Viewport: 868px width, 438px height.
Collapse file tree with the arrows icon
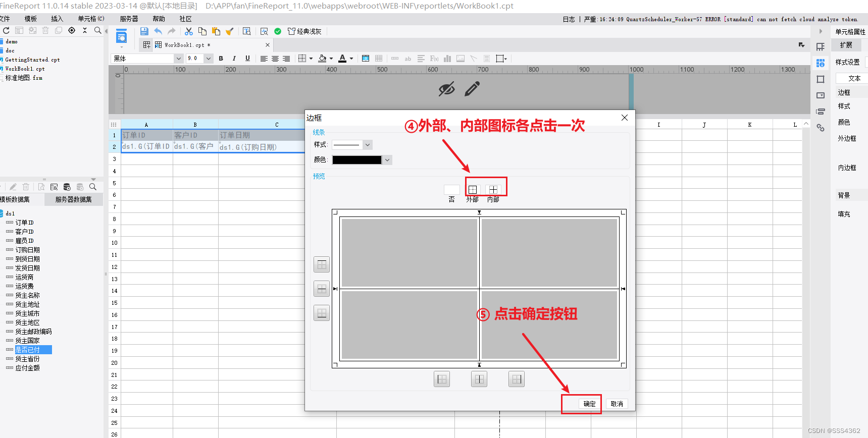point(85,30)
